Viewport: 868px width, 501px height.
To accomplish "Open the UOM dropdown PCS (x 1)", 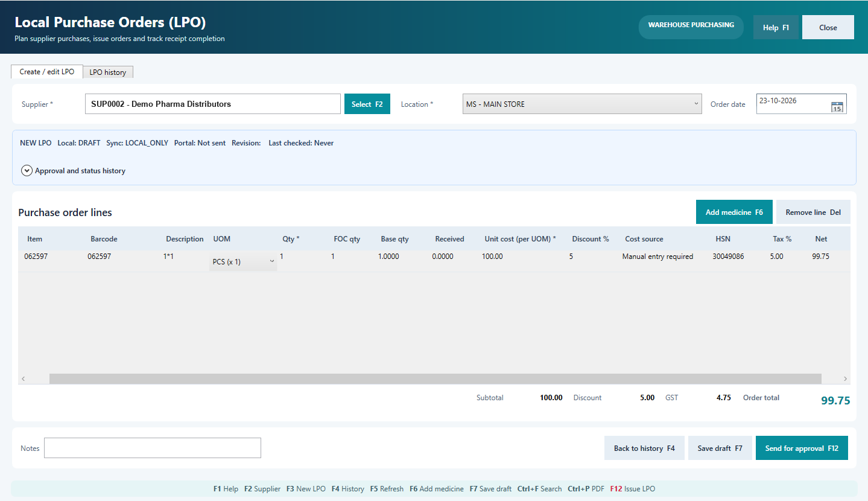I will pyautogui.click(x=243, y=262).
